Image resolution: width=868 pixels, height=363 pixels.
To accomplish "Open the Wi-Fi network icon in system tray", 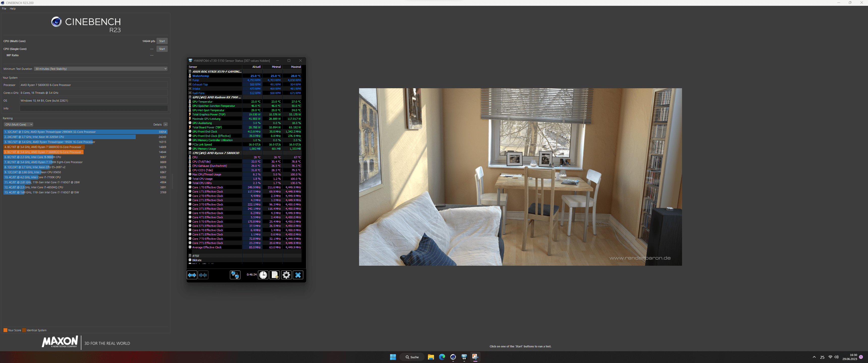I will 830,357.
